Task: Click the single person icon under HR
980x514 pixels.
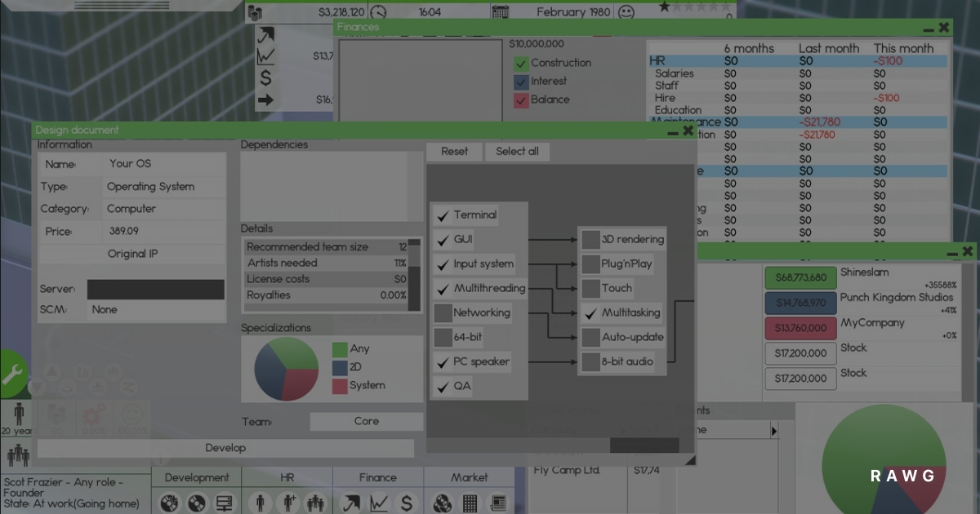Action: (260, 503)
